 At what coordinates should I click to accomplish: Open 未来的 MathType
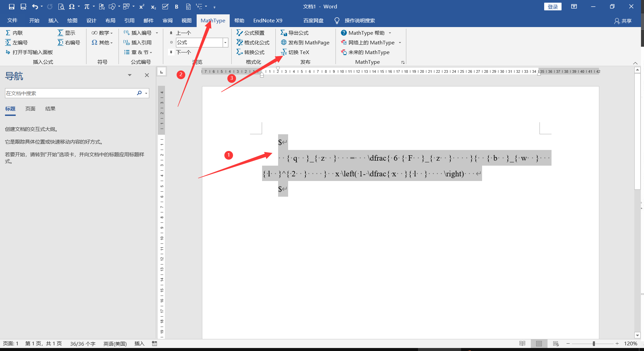click(x=365, y=52)
